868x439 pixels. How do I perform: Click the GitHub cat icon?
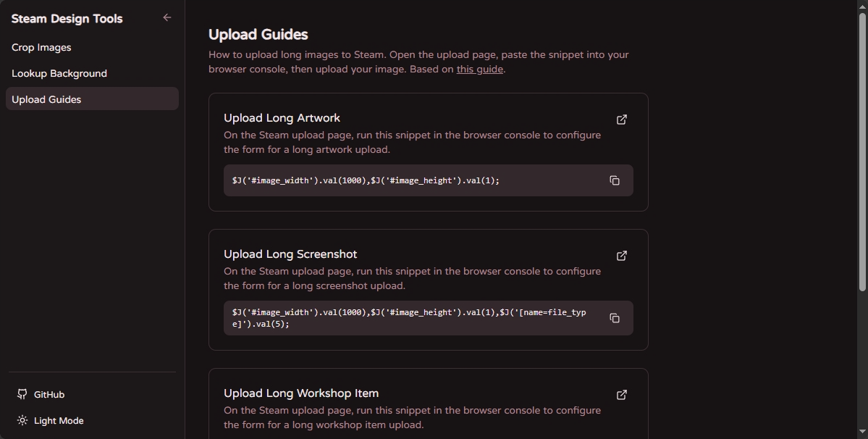22,394
